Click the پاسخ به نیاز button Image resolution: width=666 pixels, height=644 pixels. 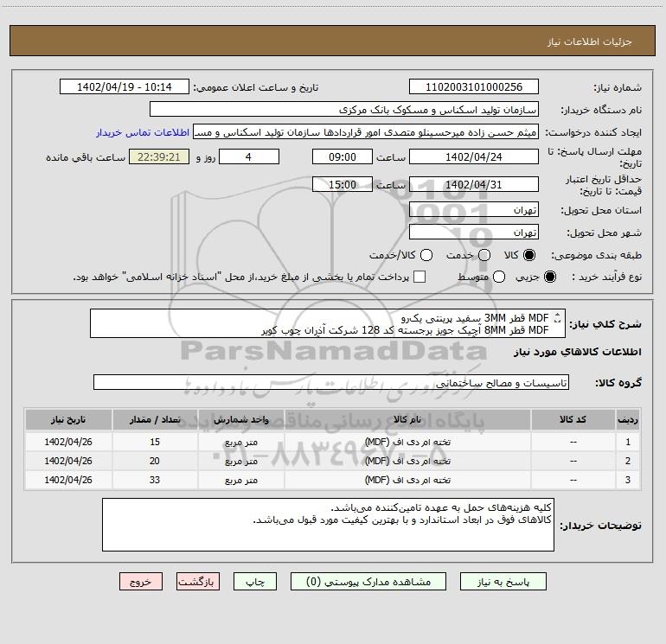503,582
